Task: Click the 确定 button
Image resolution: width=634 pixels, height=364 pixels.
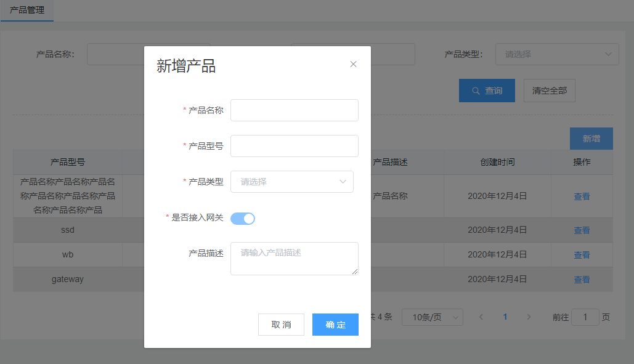Action: tap(335, 325)
